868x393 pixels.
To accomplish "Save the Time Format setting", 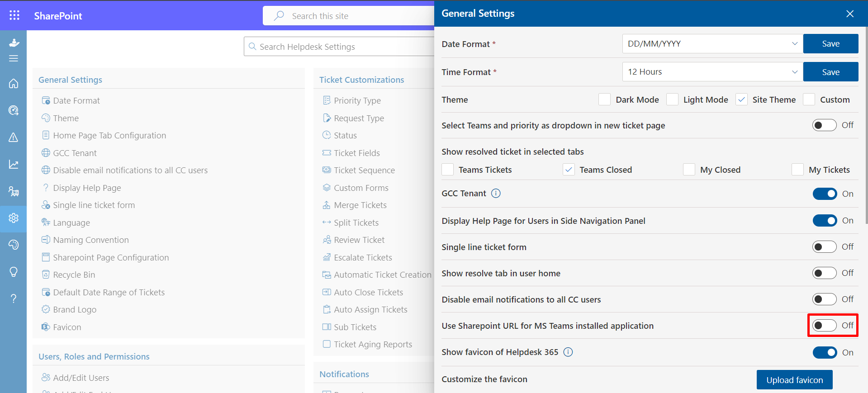I will (830, 71).
